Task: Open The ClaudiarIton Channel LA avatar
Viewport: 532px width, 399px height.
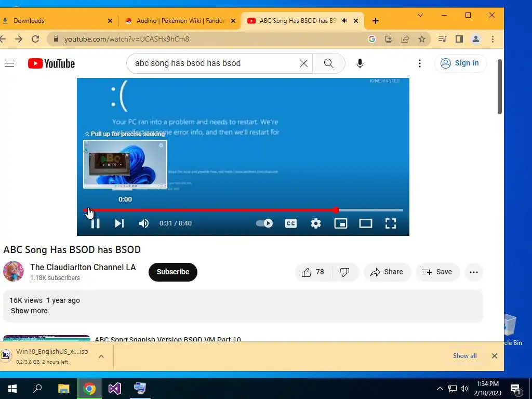Action: (13, 271)
